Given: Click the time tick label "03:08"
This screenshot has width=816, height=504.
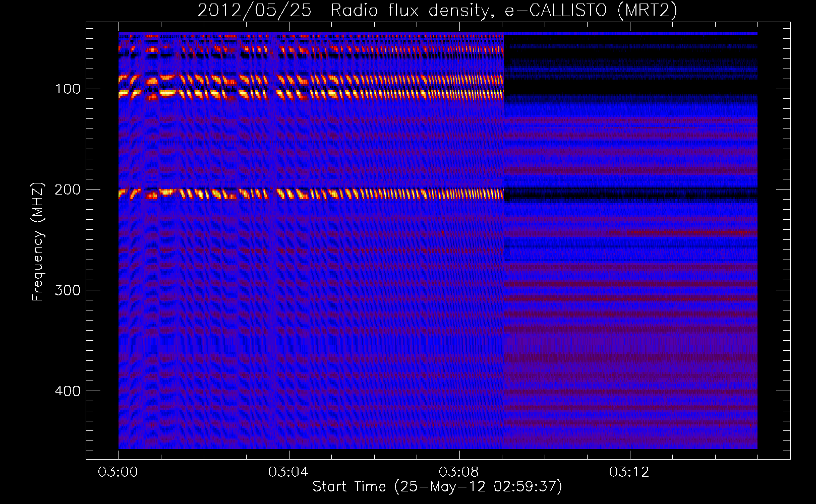Looking at the screenshot, I should coord(459,472).
